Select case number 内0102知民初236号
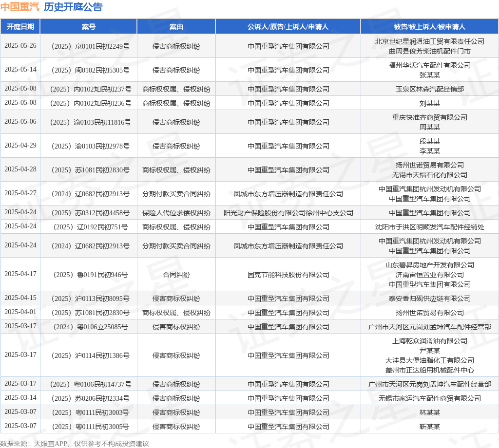This screenshot has height=448, width=499. click(x=90, y=103)
